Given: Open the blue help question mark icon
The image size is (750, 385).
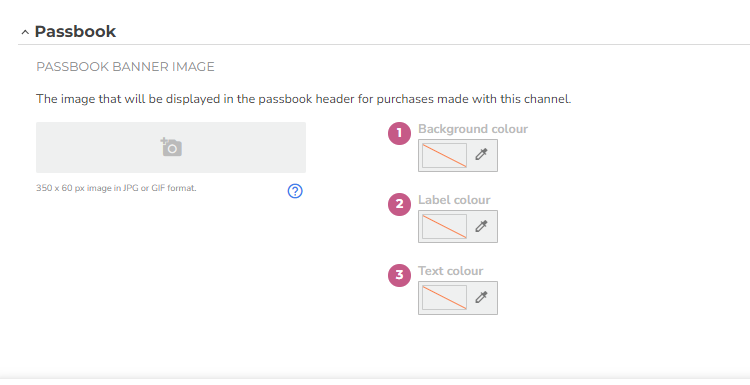Looking at the screenshot, I should pyautogui.click(x=295, y=191).
